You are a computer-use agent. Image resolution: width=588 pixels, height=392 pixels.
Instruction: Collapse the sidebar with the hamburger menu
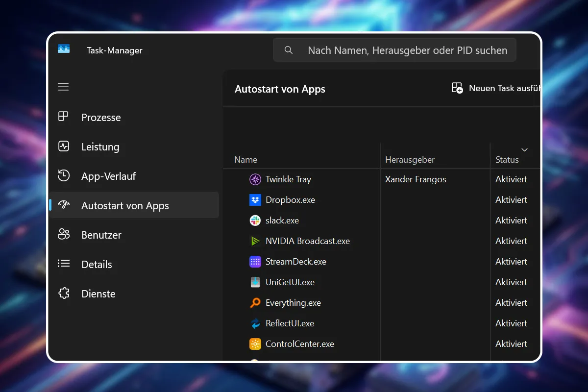pyautogui.click(x=63, y=87)
